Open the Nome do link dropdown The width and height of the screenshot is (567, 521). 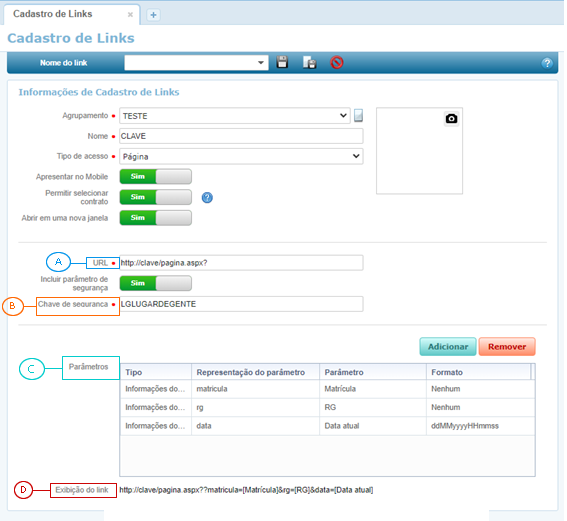pyautogui.click(x=196, y=63)
